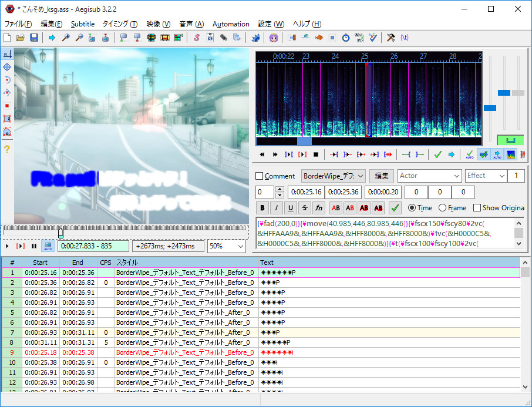Select the rectangular clip tool
Image resolution: width=532 pixels, height=407 pixels.
tap(7, 119)
